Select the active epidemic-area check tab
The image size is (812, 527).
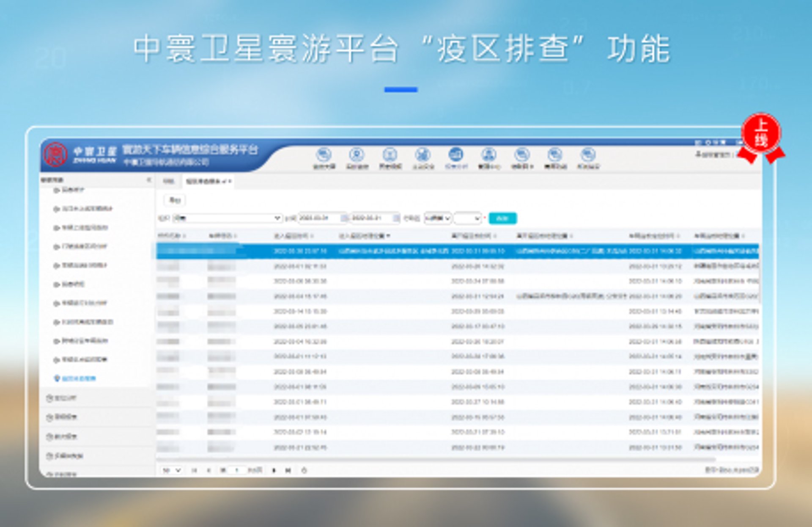(x=208, y=181)
